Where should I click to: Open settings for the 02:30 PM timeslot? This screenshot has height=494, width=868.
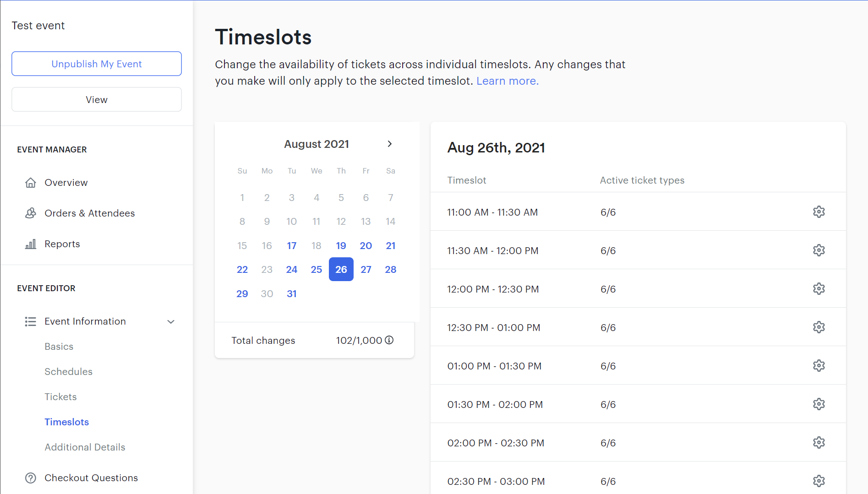coord(819,481)
